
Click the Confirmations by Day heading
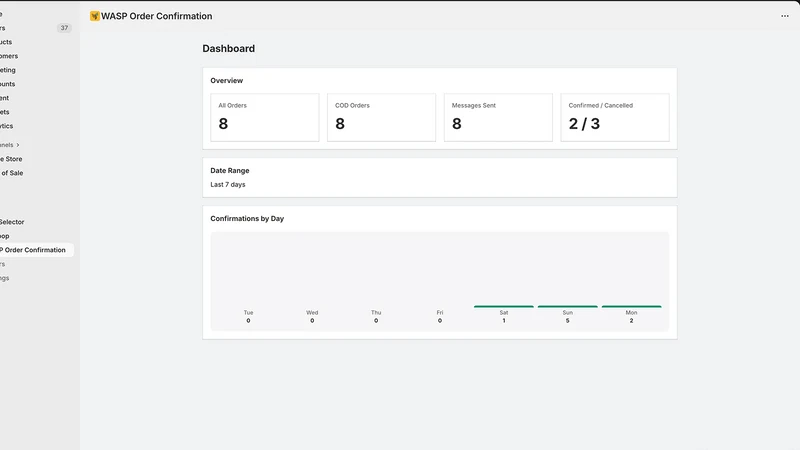[247, 218]
